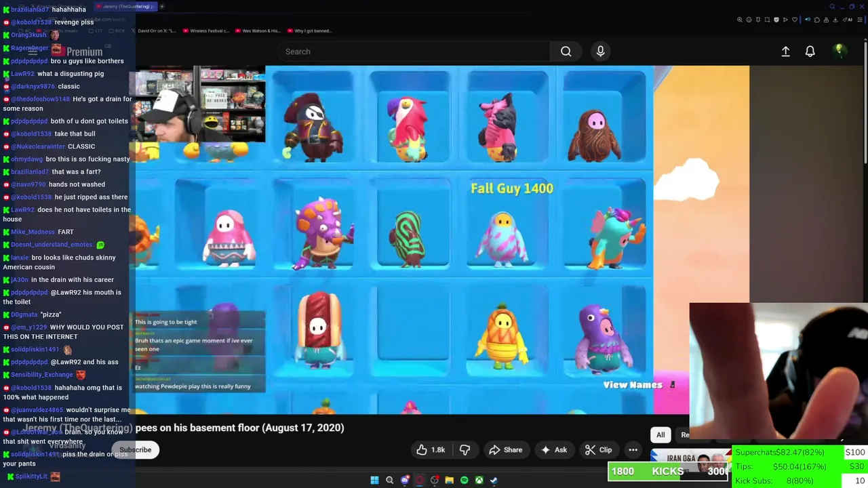Image resolution: width=868 pixels, height=488 pixels.
Task: Click chat username 'lanxie'
Action: pos(20,258)
